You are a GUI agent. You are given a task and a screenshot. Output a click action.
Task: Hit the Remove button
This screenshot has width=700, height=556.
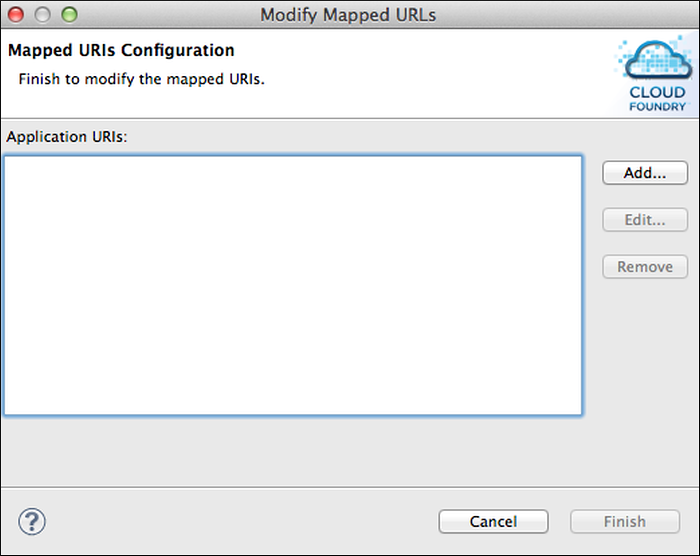[x=645, y=267]
